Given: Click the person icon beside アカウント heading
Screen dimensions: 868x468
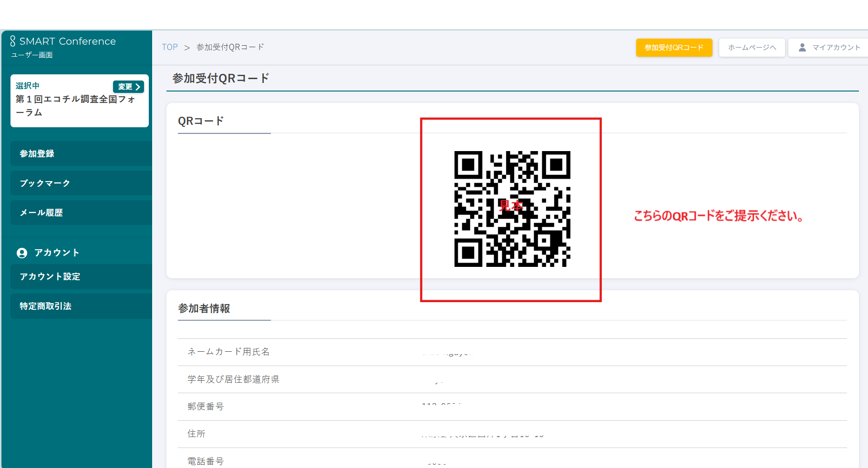Looking at the screenshot, I should (22, 253).
